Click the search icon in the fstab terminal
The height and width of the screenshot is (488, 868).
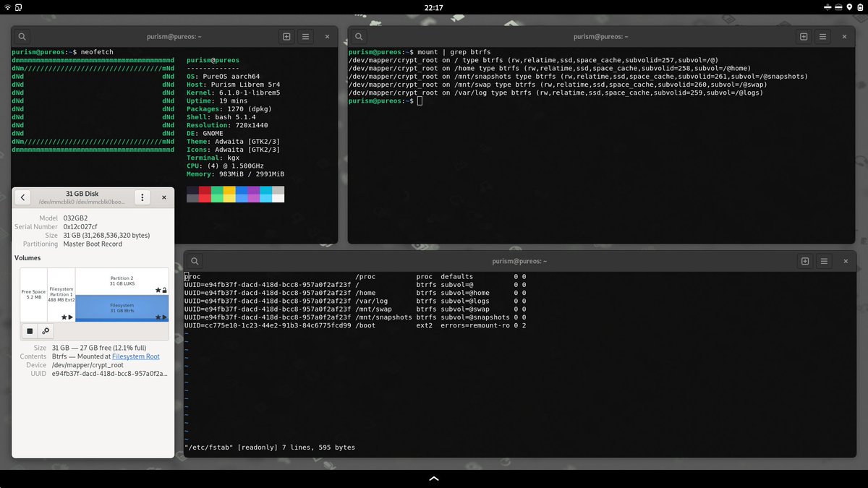[x=194, y=261]
